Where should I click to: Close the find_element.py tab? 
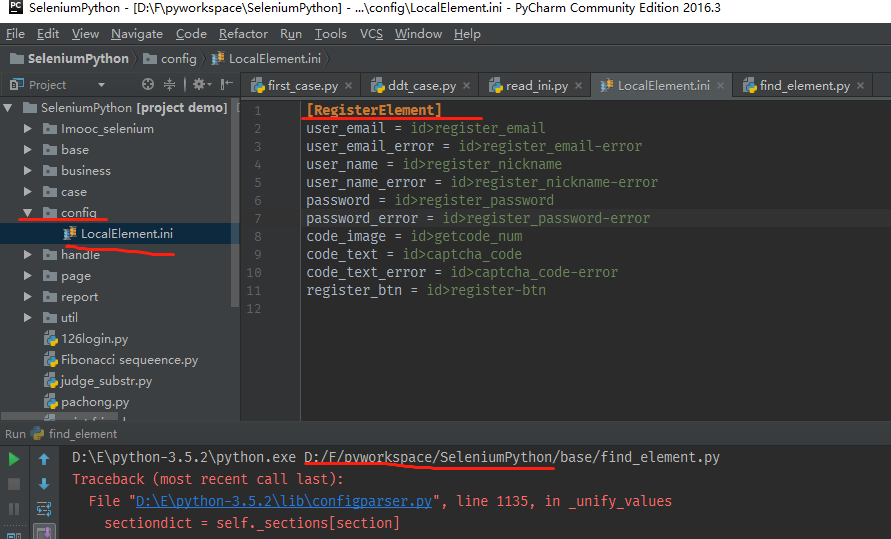tap(860, 86)
